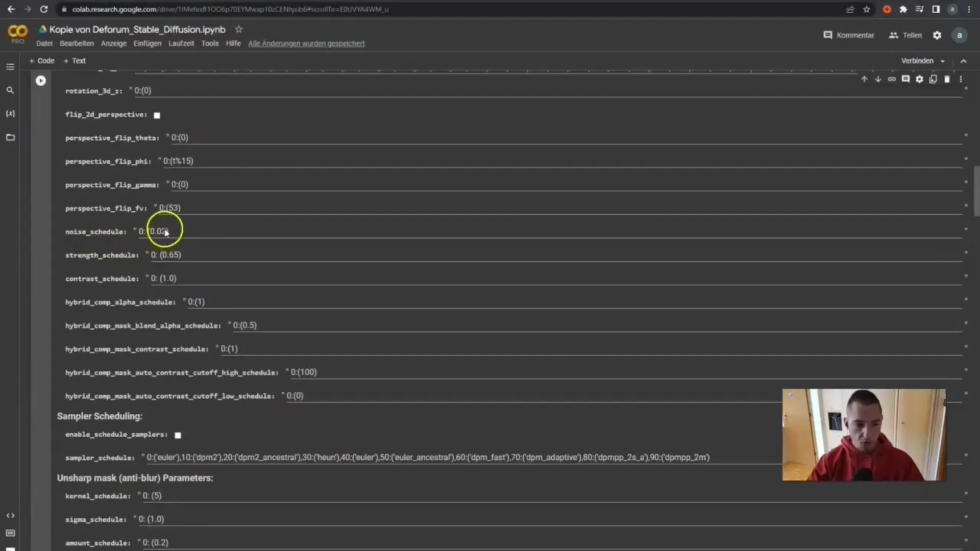Open the Einfügen menu
980x551 pixels.
click(148, 43)
